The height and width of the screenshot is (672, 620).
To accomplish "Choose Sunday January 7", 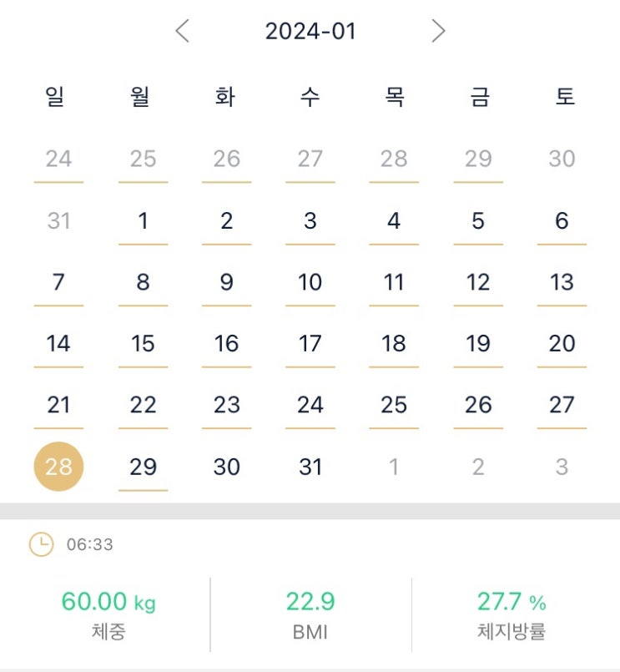I will (58, 282).
